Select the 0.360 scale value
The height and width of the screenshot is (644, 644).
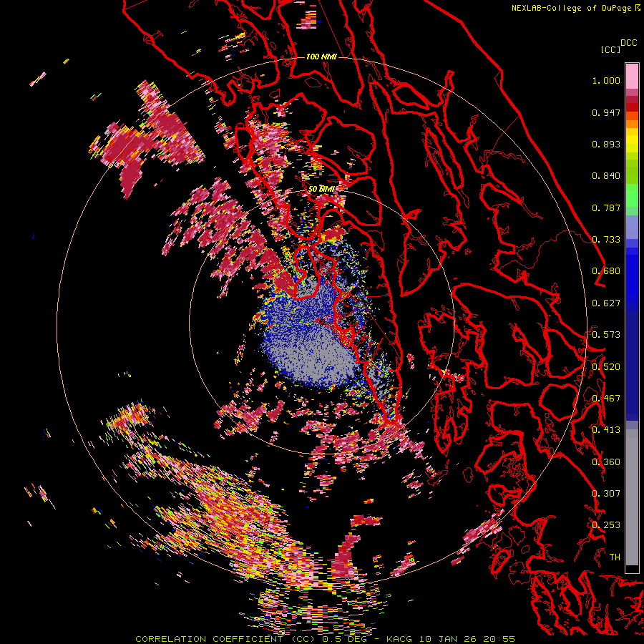pyautogui.click(x=606, y=462)
